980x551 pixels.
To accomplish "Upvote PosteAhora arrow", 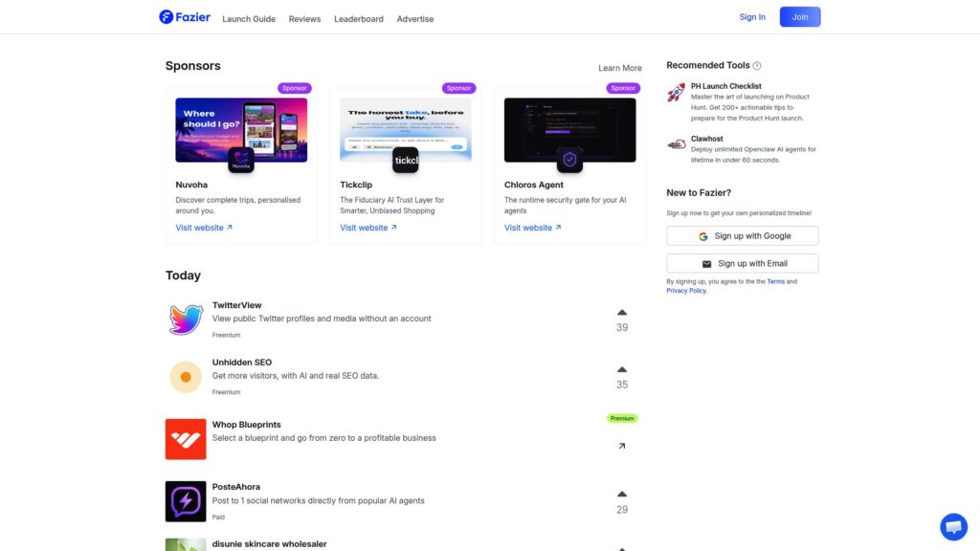I will (622, 495).
